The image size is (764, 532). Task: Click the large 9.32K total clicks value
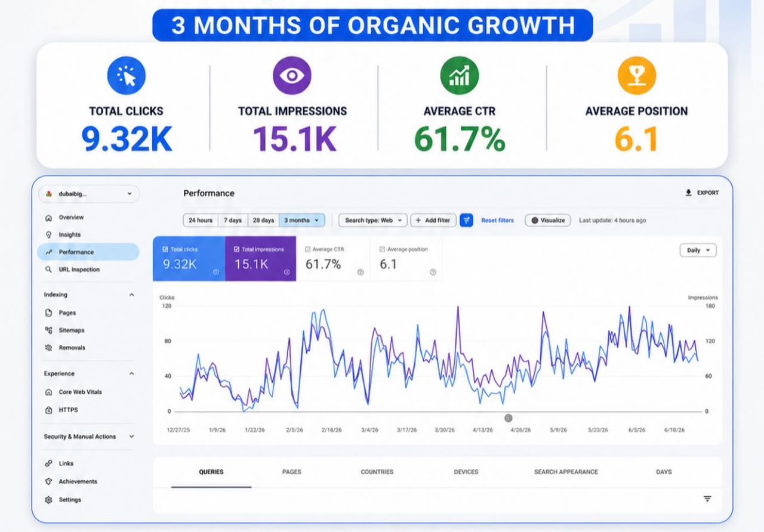coord(127,138)
